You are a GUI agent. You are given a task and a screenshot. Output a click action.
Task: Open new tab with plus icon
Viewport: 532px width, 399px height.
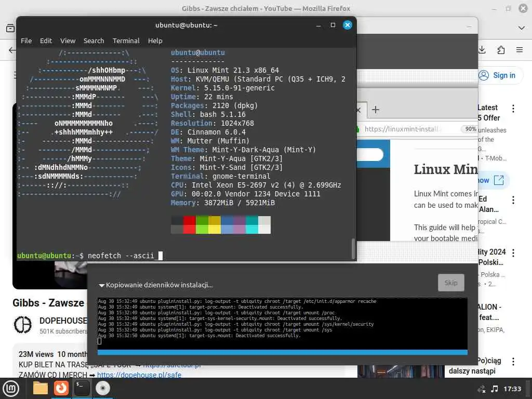tap(375, 110)
